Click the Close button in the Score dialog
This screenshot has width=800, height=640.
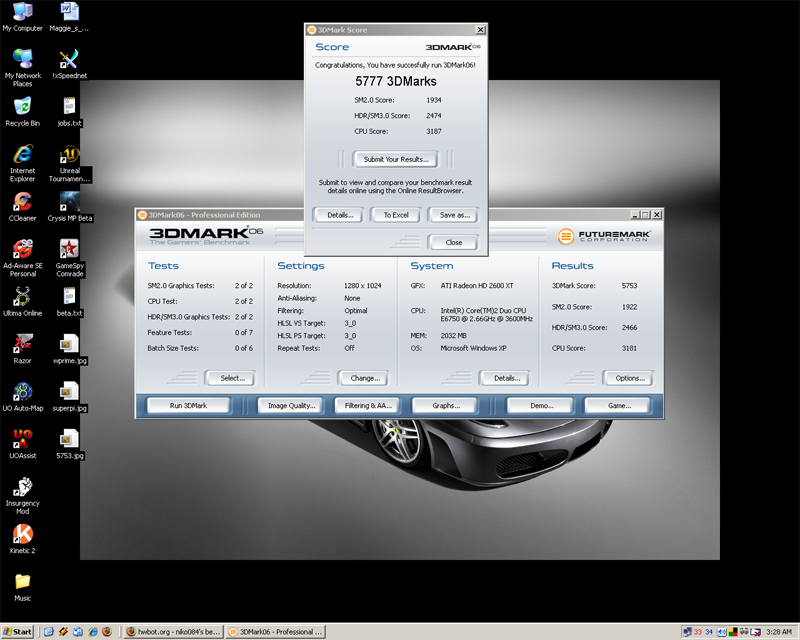(454, 242)
